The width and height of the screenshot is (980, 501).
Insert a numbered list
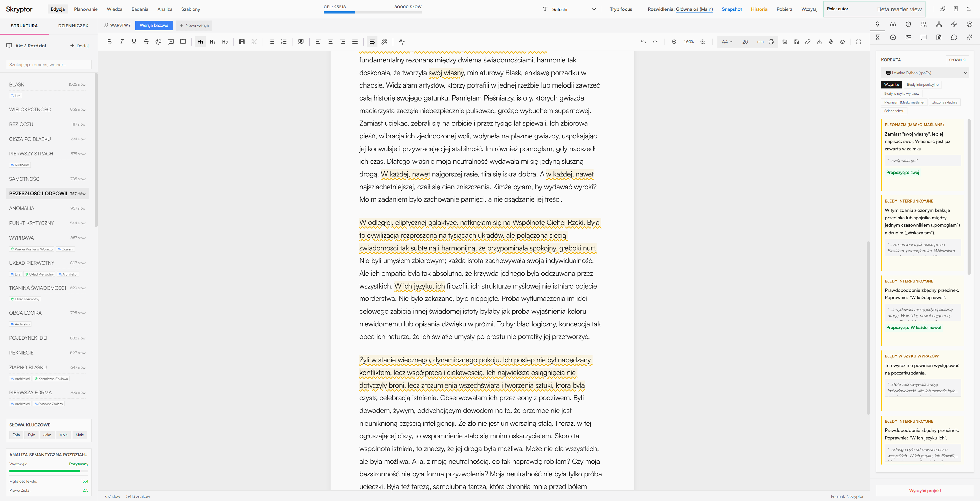coord(284,42)
